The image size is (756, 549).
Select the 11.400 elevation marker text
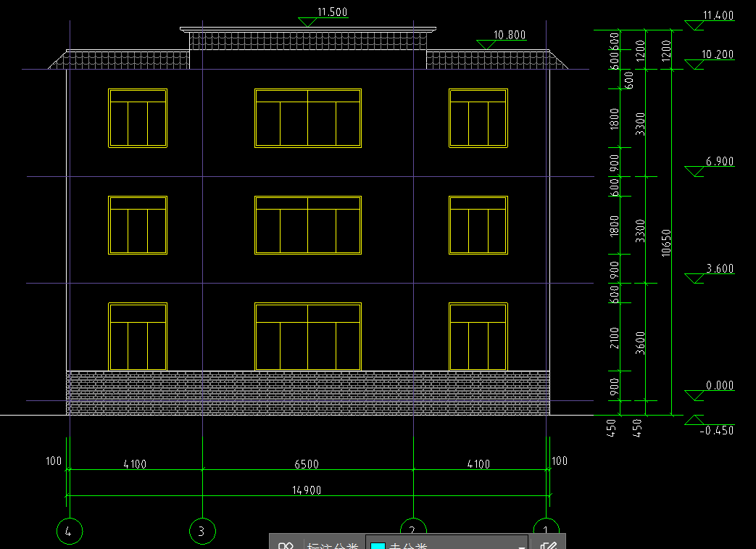718,15
